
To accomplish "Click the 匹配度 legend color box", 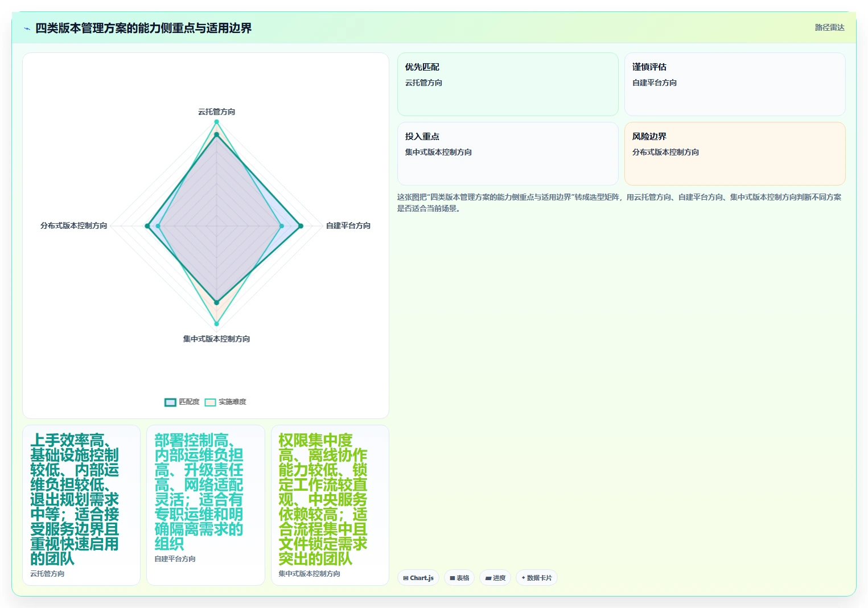I will 170,402.
